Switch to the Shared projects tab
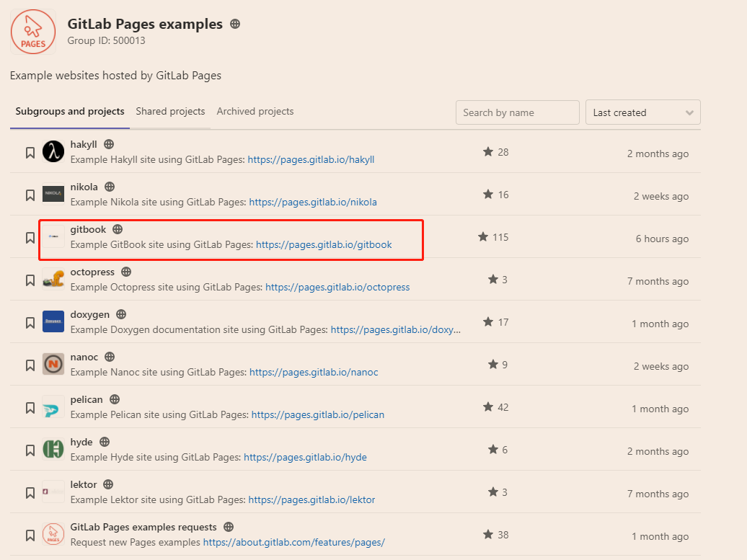This screenshot has width=747, height=560. pyautogui.click(x=170, y=111)
